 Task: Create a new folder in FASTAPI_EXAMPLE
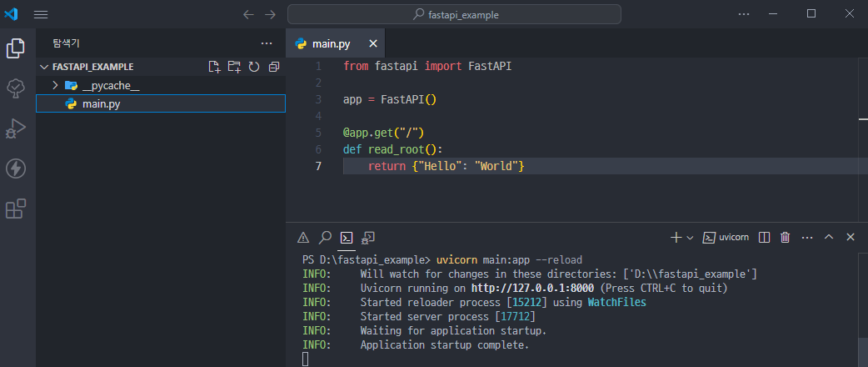coord(234,67)
